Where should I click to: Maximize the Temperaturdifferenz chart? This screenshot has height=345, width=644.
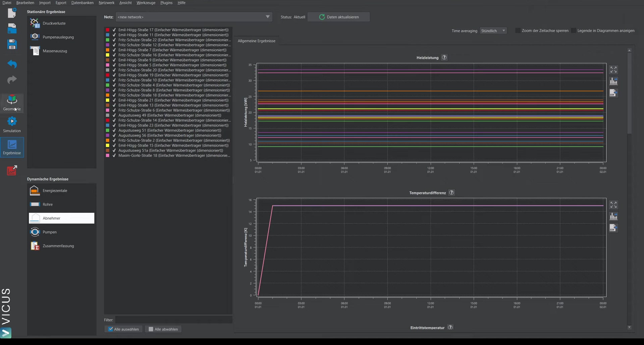[613, 205]
